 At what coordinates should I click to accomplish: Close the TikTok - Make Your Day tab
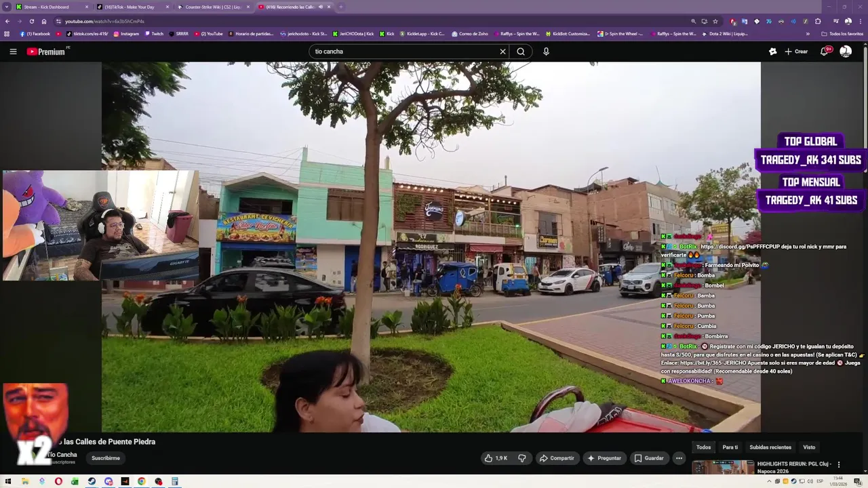tap(167, 7)
